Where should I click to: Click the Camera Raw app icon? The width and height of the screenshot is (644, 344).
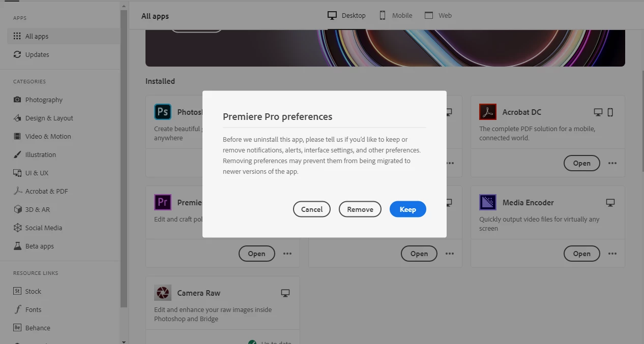(x=163, y=293)
